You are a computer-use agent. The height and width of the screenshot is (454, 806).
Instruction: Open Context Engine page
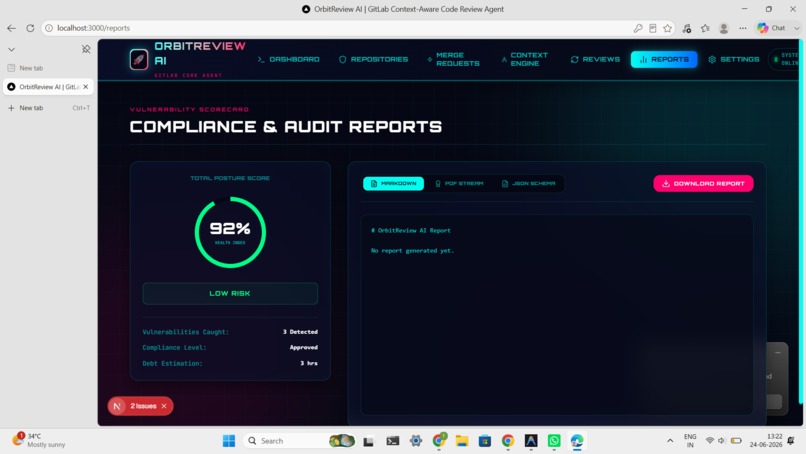pos(525,59)
